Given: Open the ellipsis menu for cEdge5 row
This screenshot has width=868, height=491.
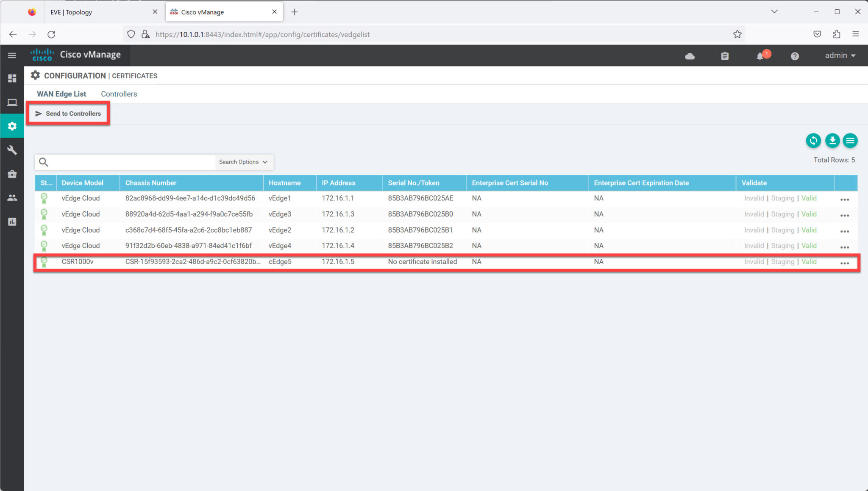Looking at the screenshot, I should (x=845, y=263).
